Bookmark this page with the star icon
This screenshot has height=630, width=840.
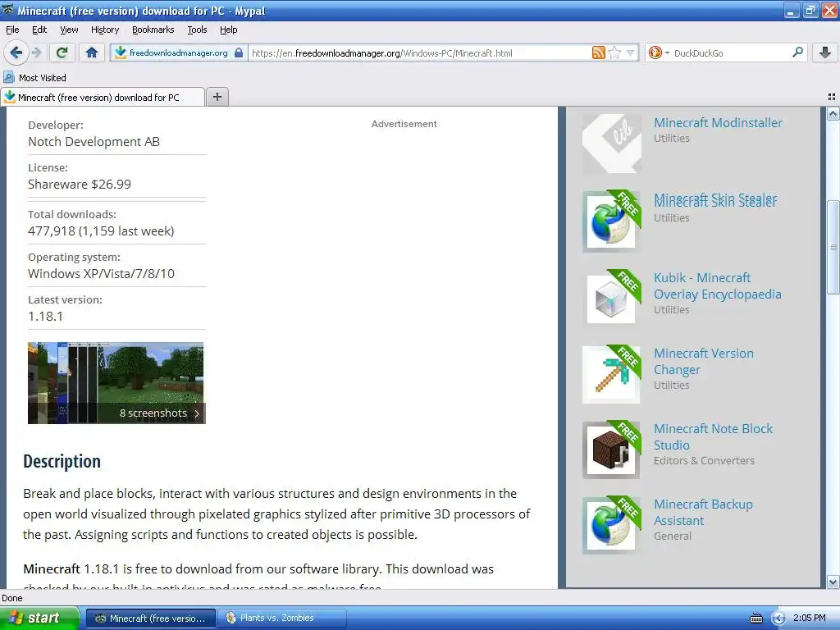(x=615, y=52)
